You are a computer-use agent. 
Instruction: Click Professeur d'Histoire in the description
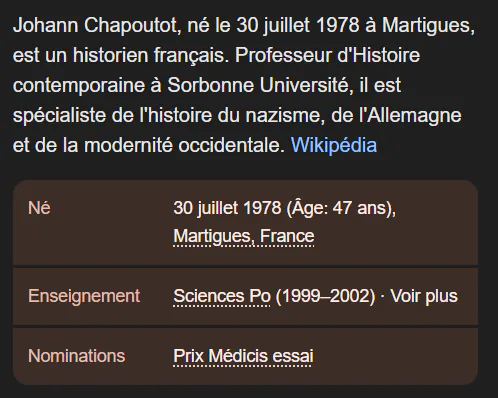click(x=327, y=55)
